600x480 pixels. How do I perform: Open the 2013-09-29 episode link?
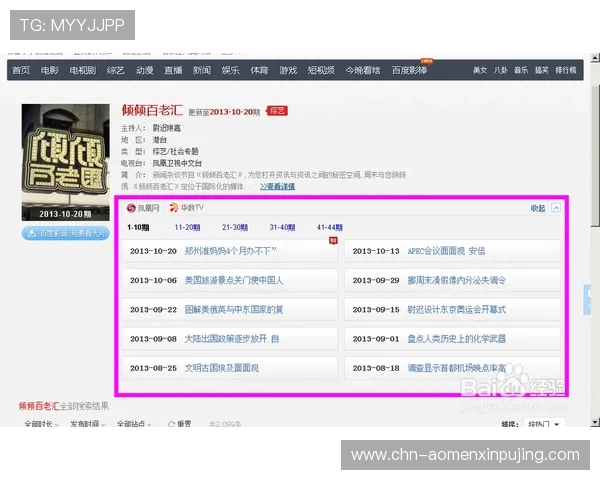452,280
